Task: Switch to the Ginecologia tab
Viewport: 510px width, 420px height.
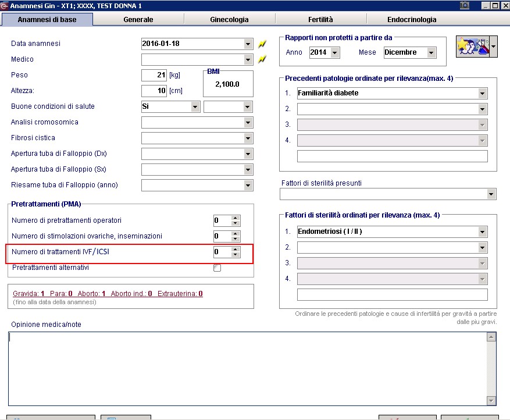Action: (229, 20)
